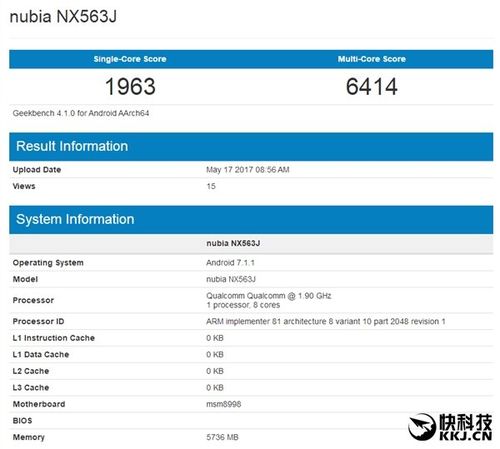This screenshot has width=500, height=449.
Task: Click the Motherboard label
Action: click(39, 404)
